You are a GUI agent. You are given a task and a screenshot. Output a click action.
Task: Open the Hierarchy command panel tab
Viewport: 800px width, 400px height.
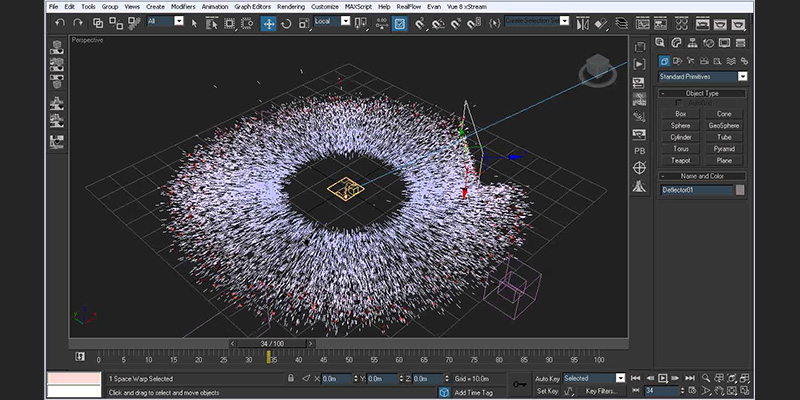692,43
